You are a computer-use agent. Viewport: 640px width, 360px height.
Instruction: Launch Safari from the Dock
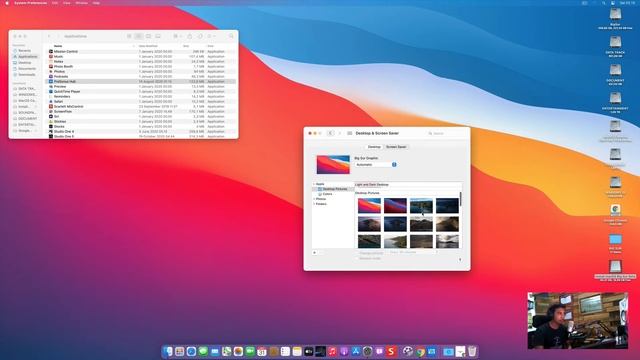(x=191, y=351)
